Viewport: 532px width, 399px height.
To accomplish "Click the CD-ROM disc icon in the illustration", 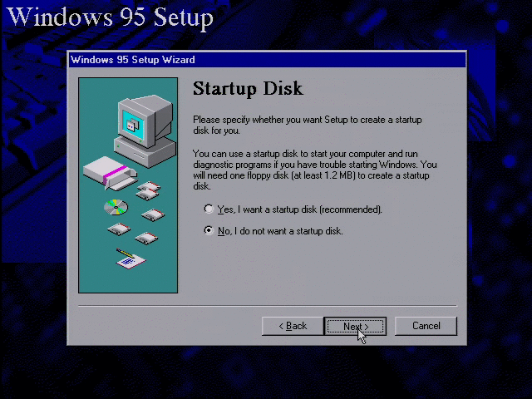I will coord(116,207).
